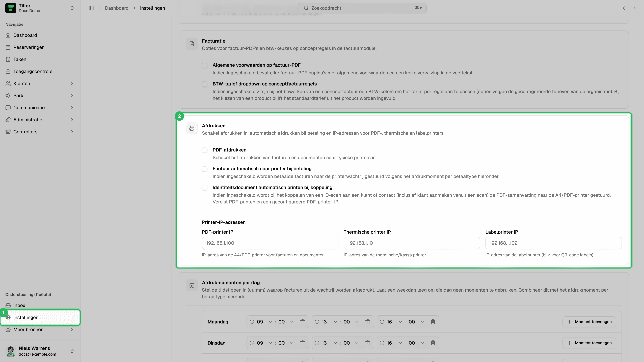Viewport: 644px width, 362px height.
Task: Toggle the sidebar panel icon
Action: pos(91,8)
